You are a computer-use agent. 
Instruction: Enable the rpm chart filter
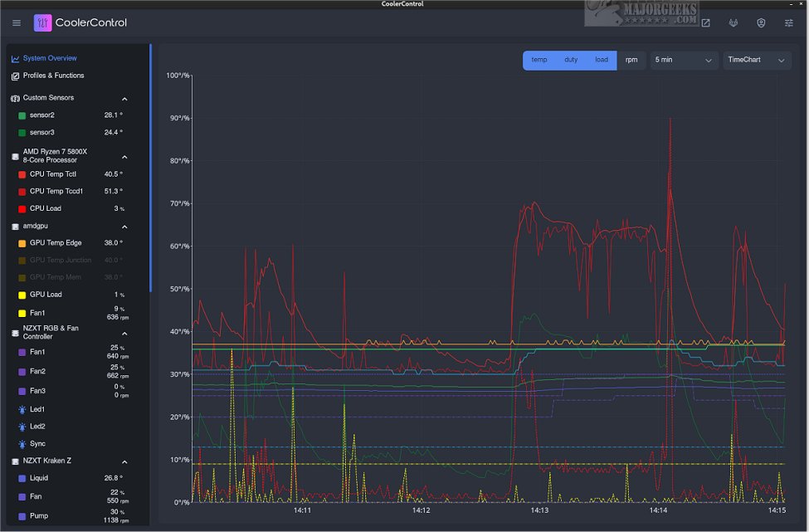click(632, 60)
